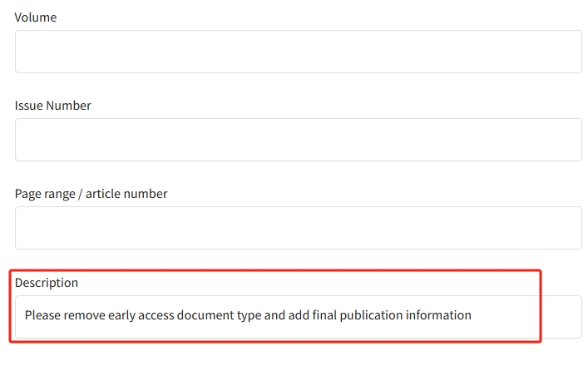
Task: Focus the Issue Number text box
Action: (298, 140)
